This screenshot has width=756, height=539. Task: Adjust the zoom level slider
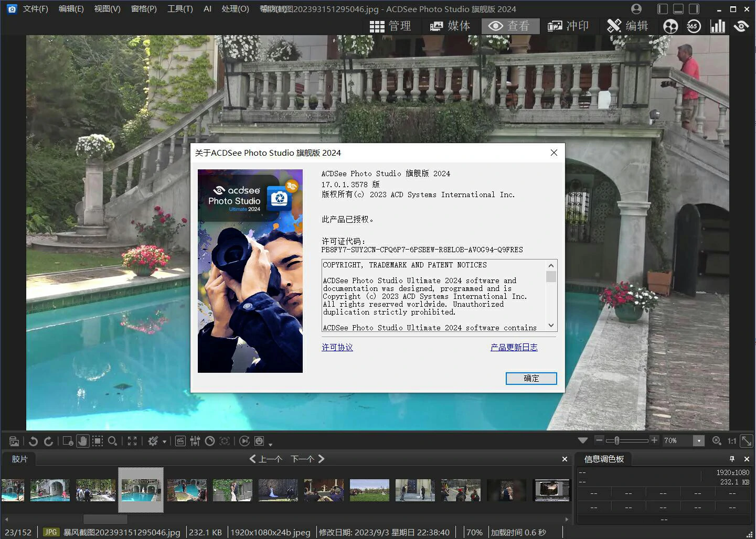pyautogui.click(x=627, y=440)
